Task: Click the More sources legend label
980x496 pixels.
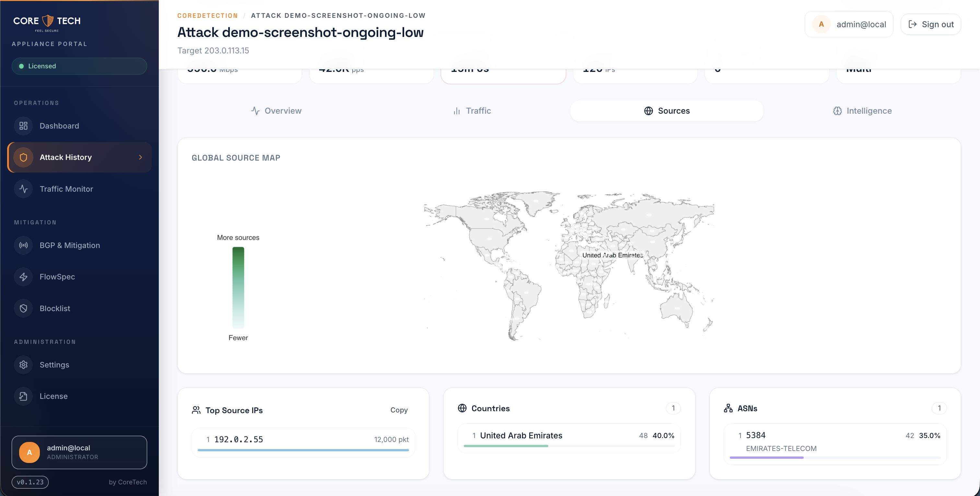Action: (x=238, y=238)
